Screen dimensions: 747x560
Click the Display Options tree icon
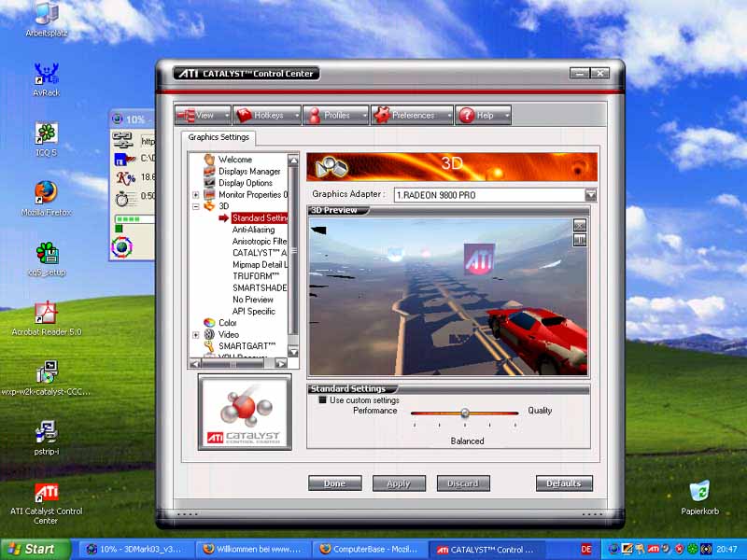(209, 182)
